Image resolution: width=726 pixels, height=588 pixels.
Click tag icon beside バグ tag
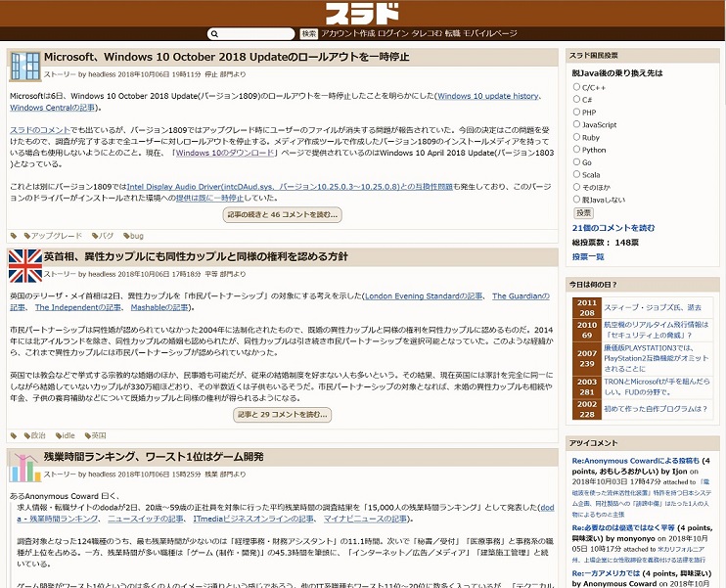pyautogui.click(x=95, y=236)
